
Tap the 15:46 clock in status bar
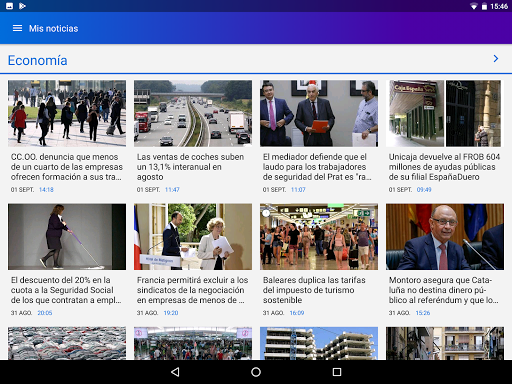[499, 6]
